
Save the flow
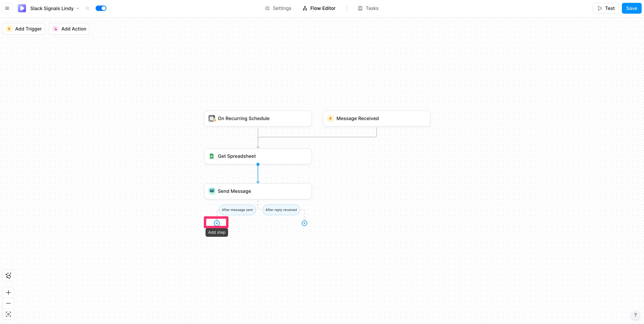coord(631,8)
